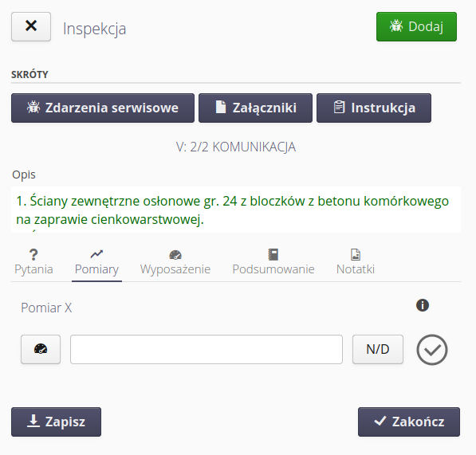The image size is (476, 455).
Task: Switch to the Pytania tab
Action: [33, 262]
